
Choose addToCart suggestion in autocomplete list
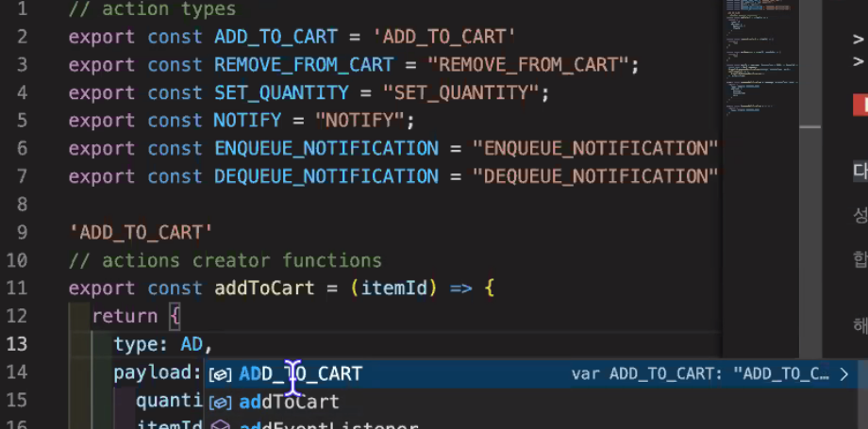pos(530,402)
